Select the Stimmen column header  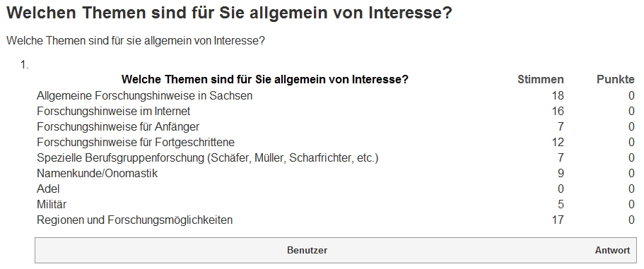click(x=541, y=80)
